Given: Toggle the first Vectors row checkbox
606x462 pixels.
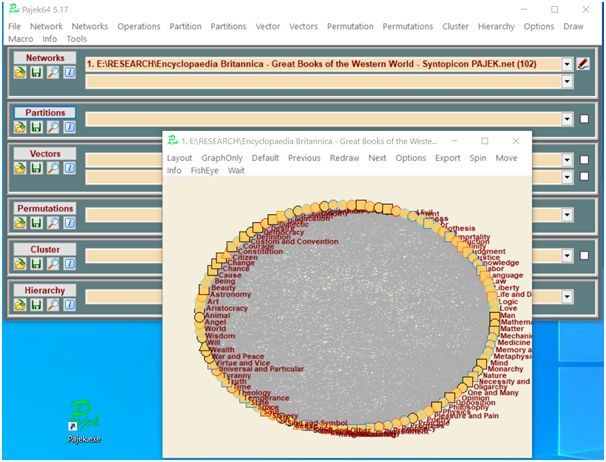Looking at the screenshot, I should click(584, 160).
